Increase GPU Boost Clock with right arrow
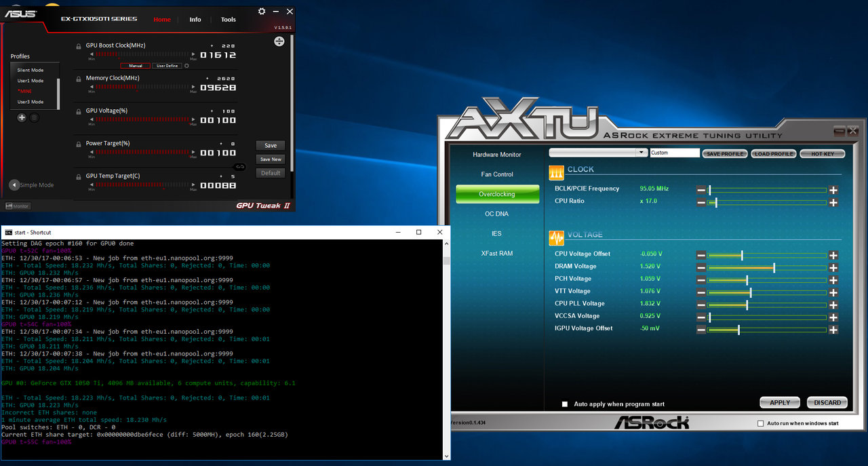 point(195,54)
